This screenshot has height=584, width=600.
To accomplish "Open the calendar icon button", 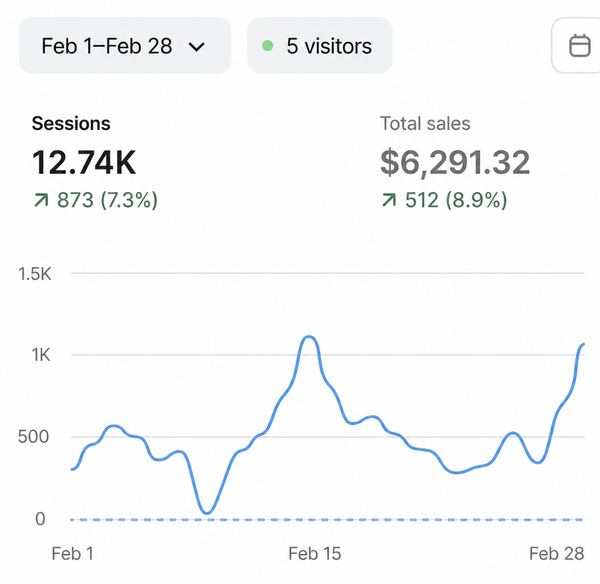I will pyautogui.click(x=579, y=46).
